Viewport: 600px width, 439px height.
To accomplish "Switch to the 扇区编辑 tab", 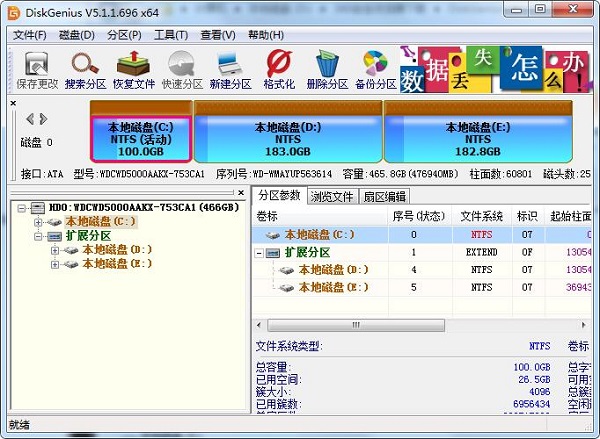I will tap(385, 197).
